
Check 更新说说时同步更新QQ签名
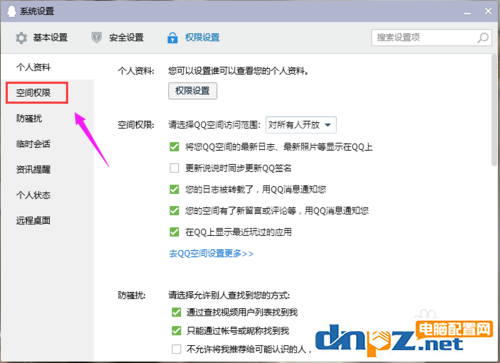tap(174, 168)
